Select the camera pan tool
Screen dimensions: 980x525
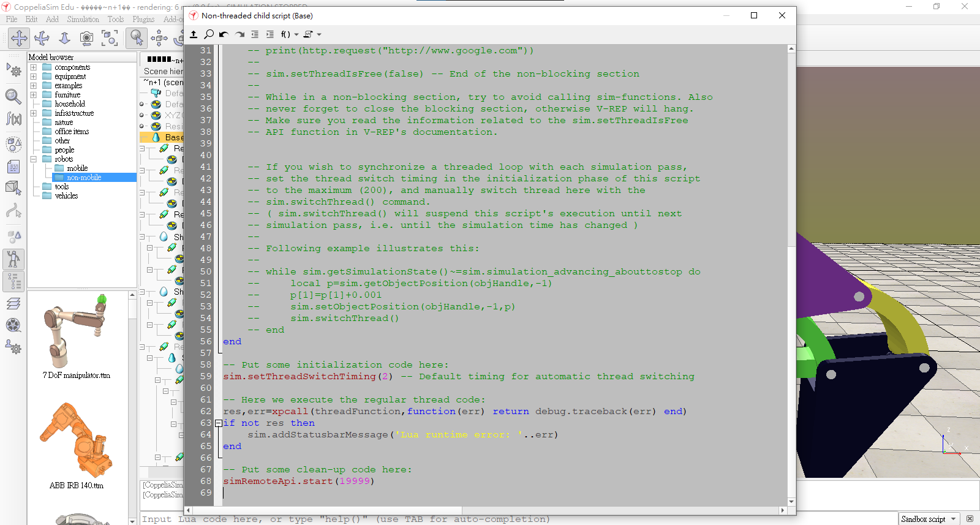(19, 38)
